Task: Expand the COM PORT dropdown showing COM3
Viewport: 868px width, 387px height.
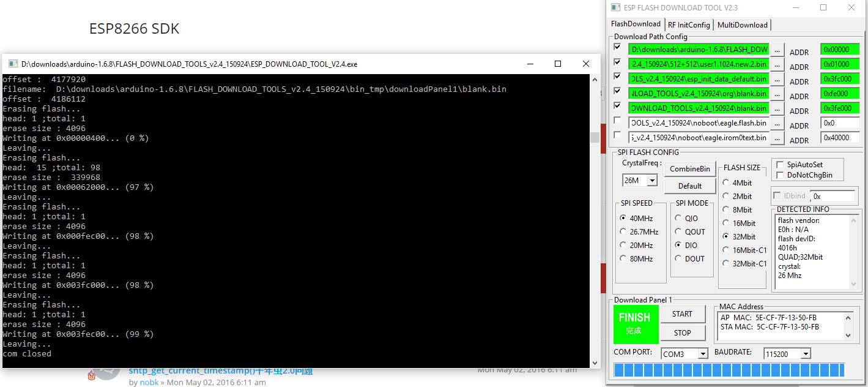Action: (702, 354)
